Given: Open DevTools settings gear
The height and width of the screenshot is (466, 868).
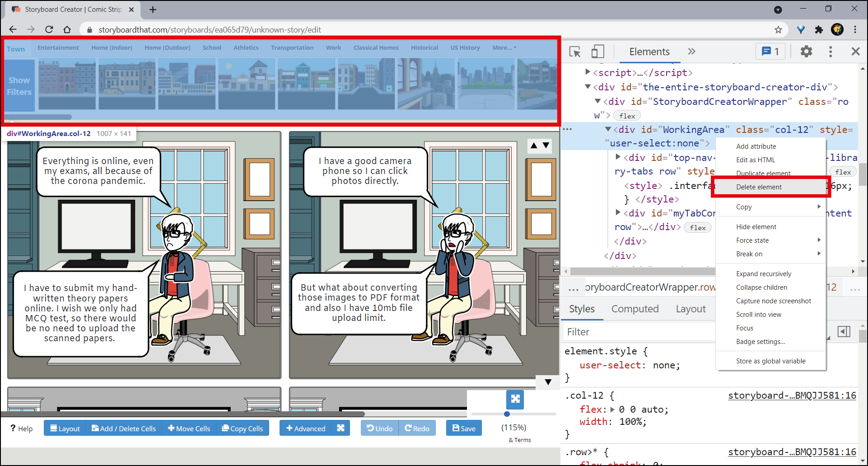Looking at the screenshot, I should click(806, 52).
